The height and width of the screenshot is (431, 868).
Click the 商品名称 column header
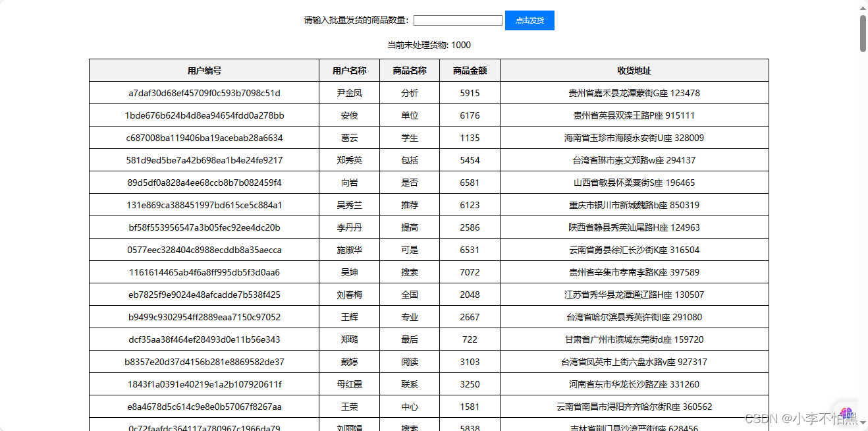pyautogui.click(x=410, y=71)
